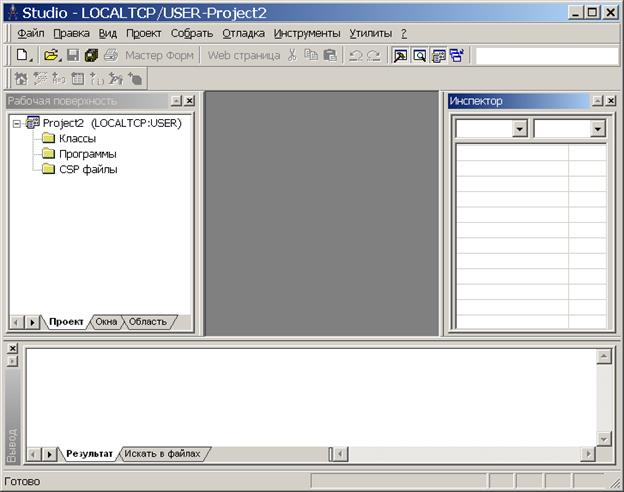
Task: Click pin button of Рабочая поверхность panel
Action: 176,101
